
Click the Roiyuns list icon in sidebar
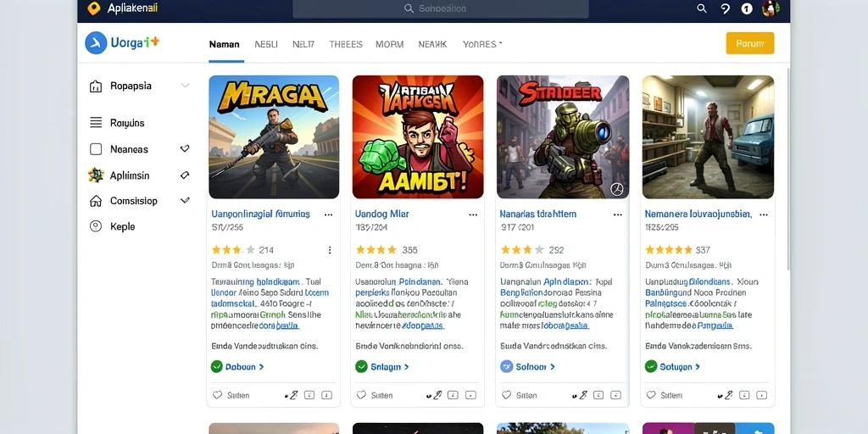click(x=96, y=123)
